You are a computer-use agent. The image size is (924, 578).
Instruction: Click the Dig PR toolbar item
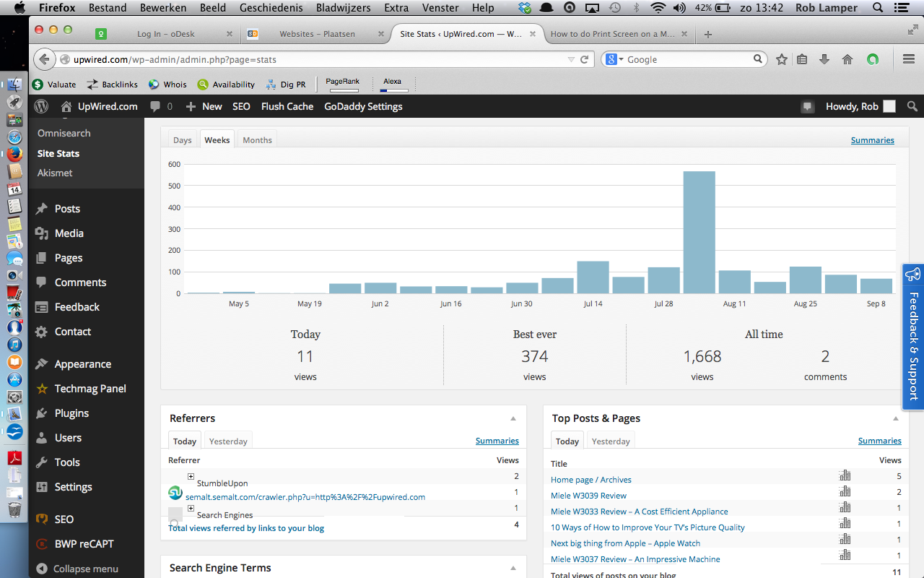[286, 85]
